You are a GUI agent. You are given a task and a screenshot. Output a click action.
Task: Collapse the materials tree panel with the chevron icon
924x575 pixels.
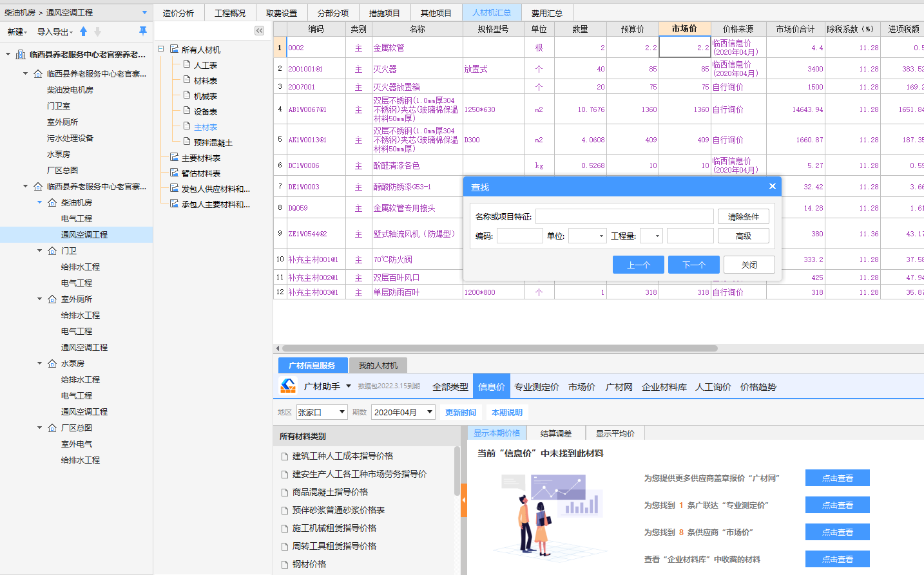click(x=259, y=31)
